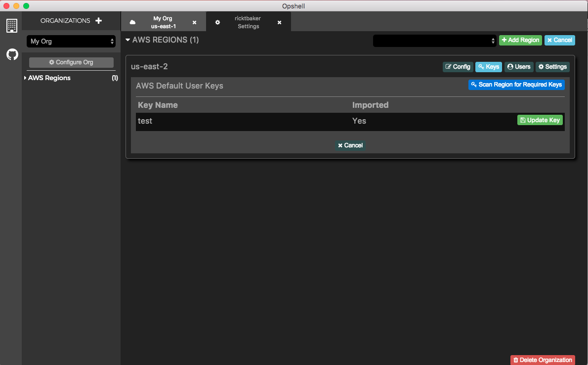Switch to ricktbaker Settings tab
This screenshot has width=588, height=365.
(248, 22)
